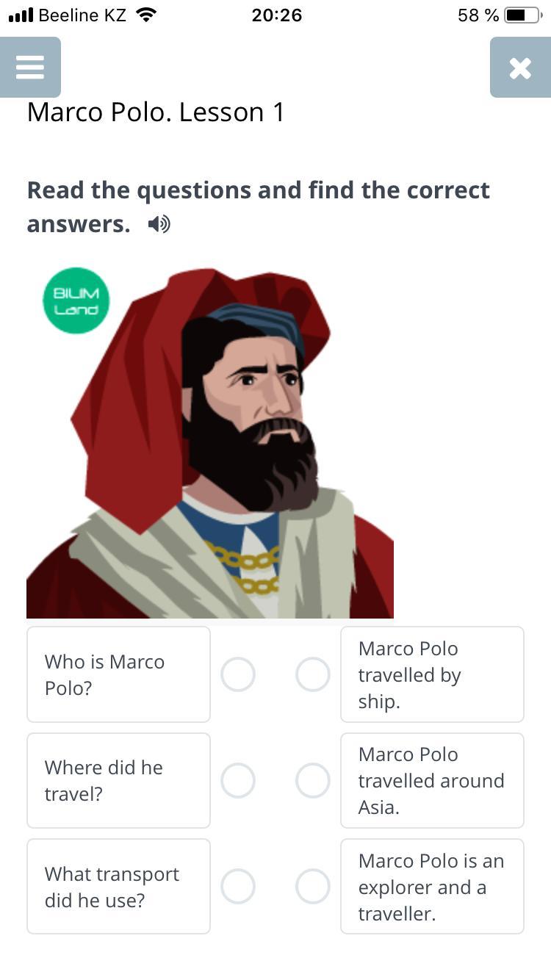Select the radio beside 'explorer and a traveller' answer
The width and height of the screenshot is (551, 980).
313,886
